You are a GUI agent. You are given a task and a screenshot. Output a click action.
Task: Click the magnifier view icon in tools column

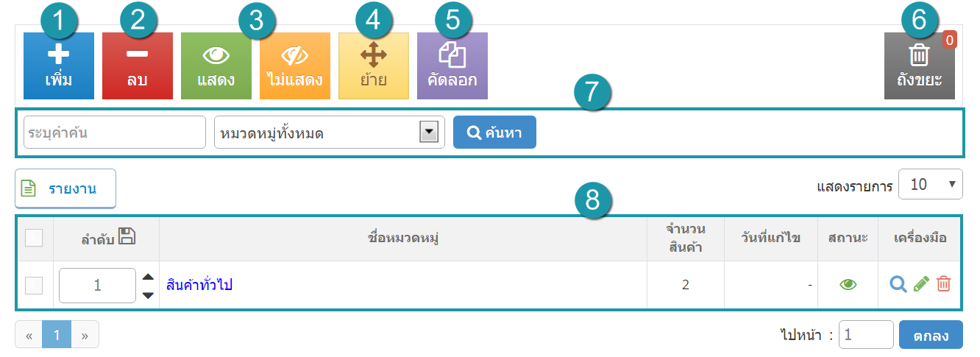(x=898, y=284)
